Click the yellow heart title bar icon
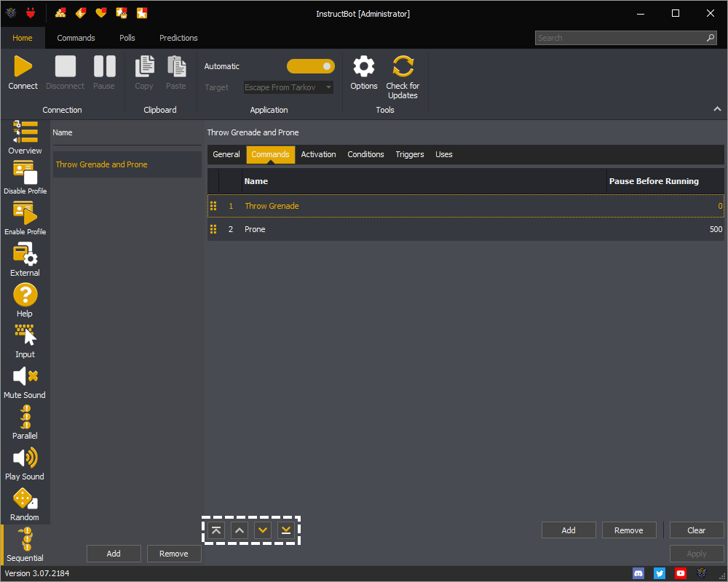This screenshot has height=582, width=728. coord(100,13)
